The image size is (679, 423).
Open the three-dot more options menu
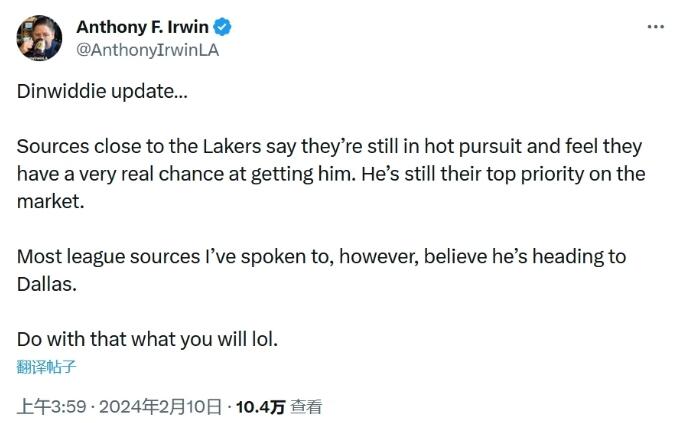655,27
